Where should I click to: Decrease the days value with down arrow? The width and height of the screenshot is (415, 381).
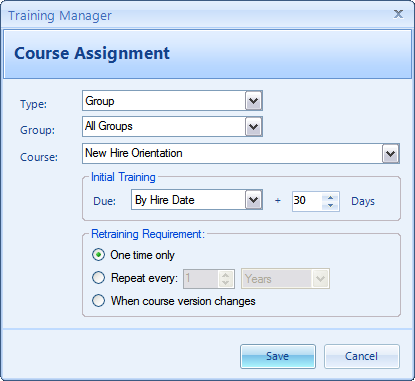point(330,206)
